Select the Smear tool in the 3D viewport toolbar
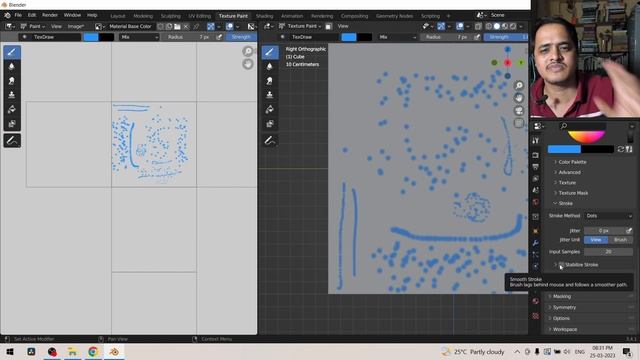 [269, 81]
